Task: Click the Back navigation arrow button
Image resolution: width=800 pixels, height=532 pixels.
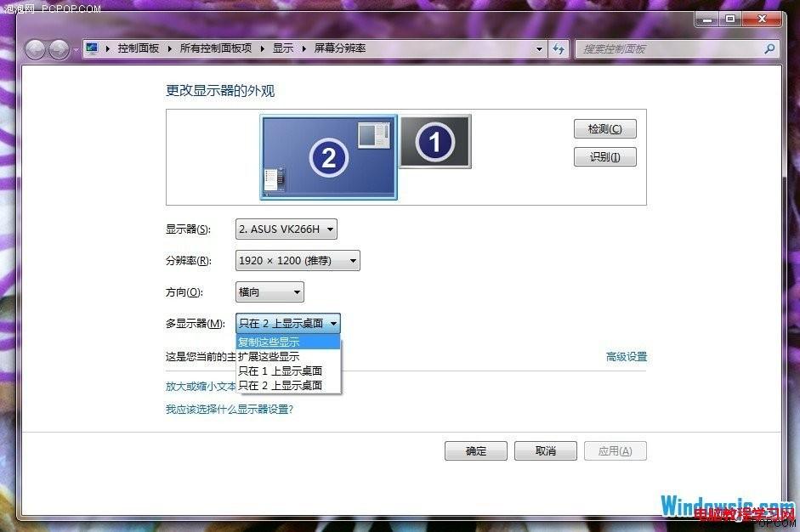Action: pyautogui.click(x=36, y=49)
